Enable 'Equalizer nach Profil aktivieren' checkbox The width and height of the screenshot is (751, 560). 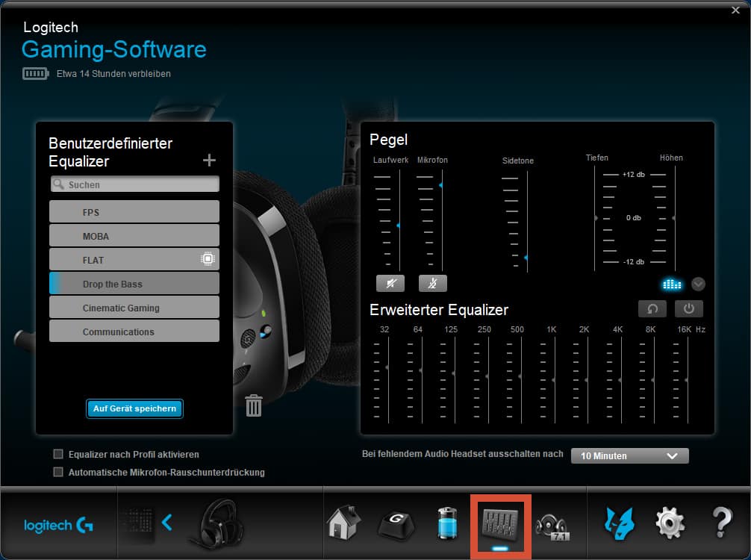(58, 454)
